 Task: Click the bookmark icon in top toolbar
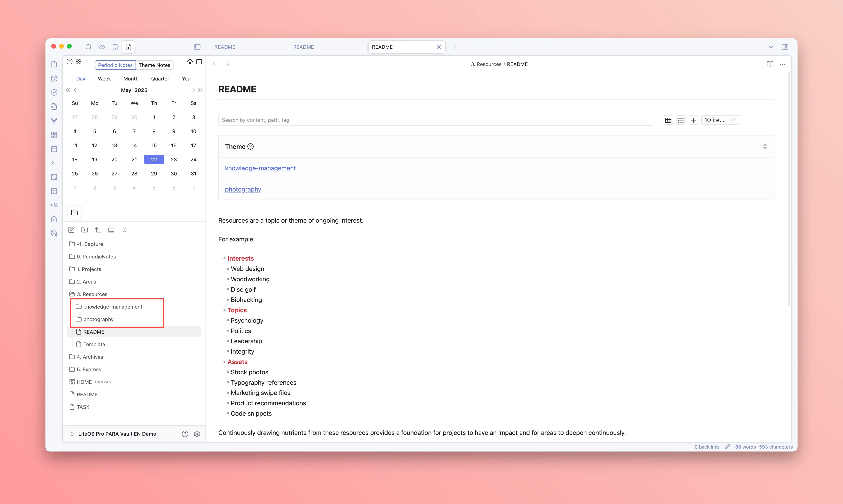pos(115,47)
